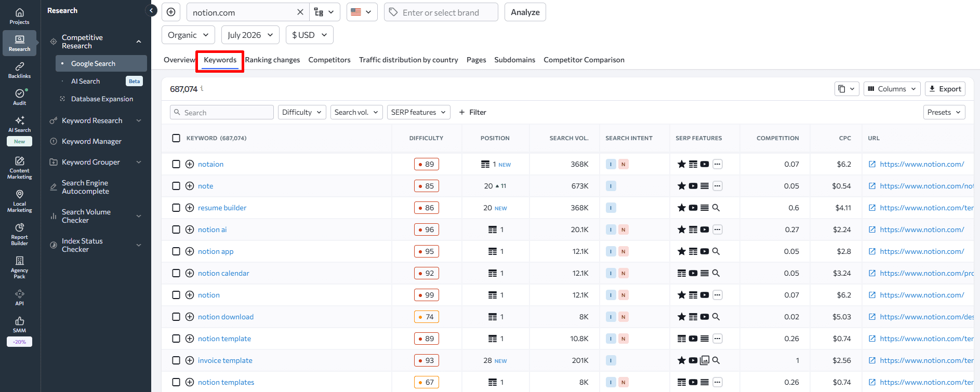Click info icon next to 687,074
Image resolution: width=980 pixels, height=392 pixels.
[x=202, y=88]
